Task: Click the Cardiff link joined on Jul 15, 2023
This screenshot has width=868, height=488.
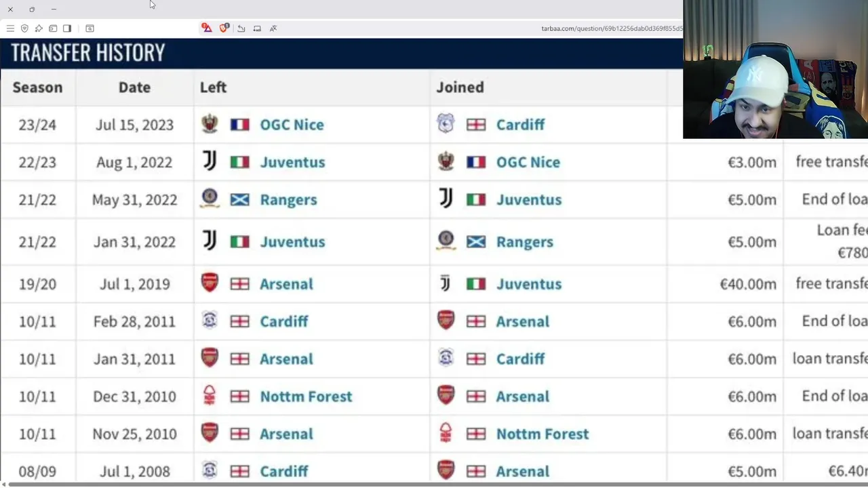Action: pyautogui.click(x=520, y=125)
